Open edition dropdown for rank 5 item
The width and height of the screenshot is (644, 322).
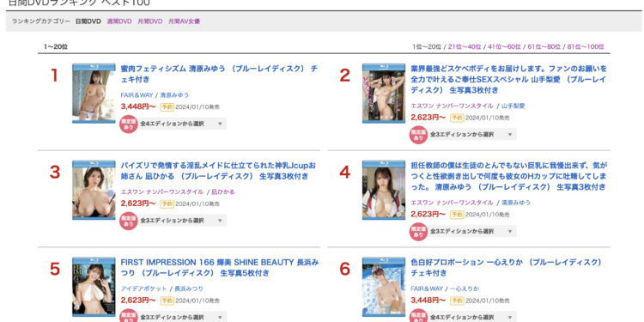[x=182, y=318]
